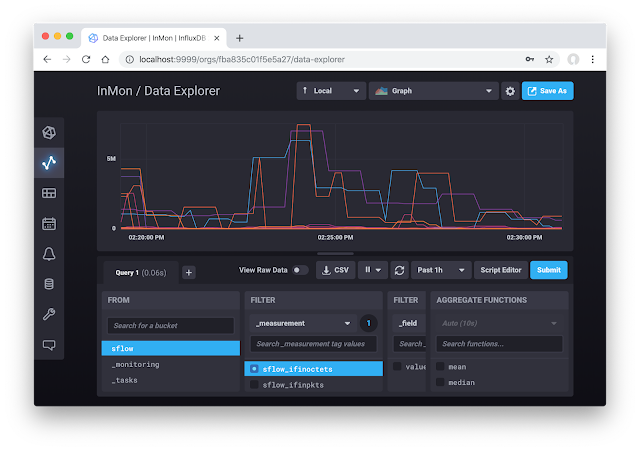Open the Feedback chat icon in the sidebar

[49, 345]
